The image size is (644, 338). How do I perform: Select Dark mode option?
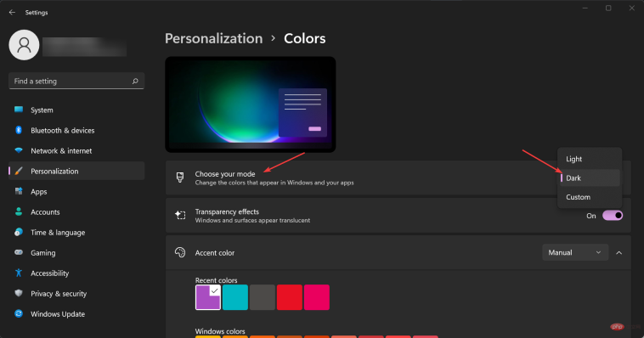pos(590,177)
